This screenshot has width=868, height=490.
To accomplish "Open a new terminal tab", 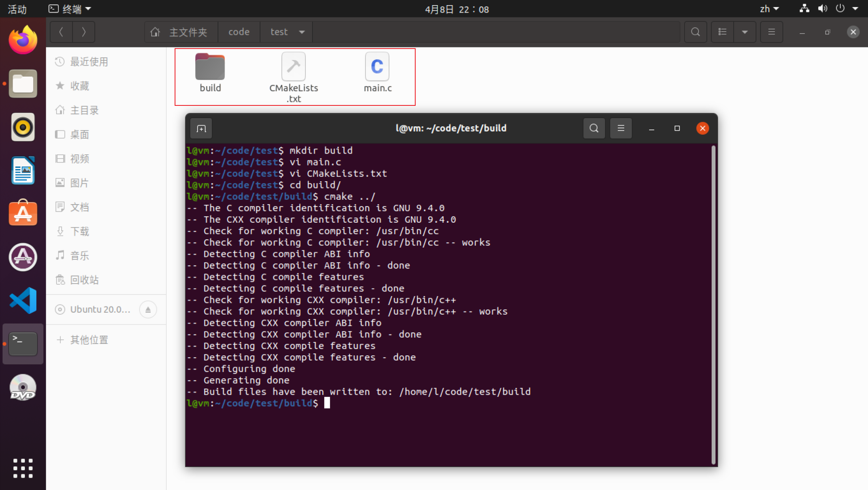I will point(201,128).
